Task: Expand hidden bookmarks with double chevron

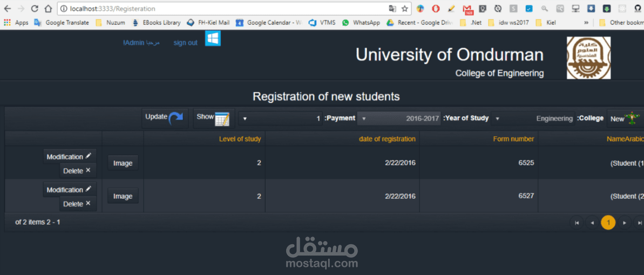Action: click(586, 23)
